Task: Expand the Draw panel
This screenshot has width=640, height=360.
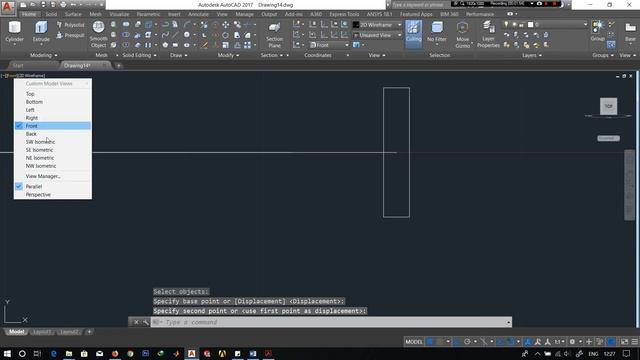Action: pos(179,55)
